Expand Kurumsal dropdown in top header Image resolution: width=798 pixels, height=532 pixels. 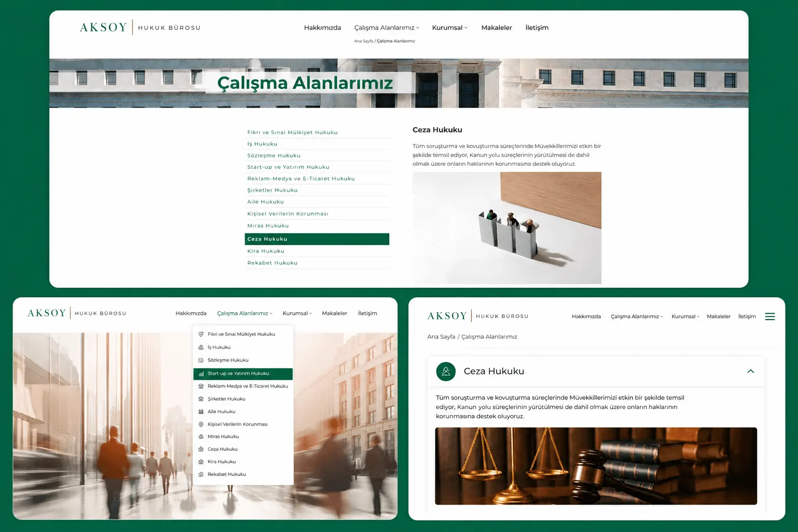(x=450, y=28)
